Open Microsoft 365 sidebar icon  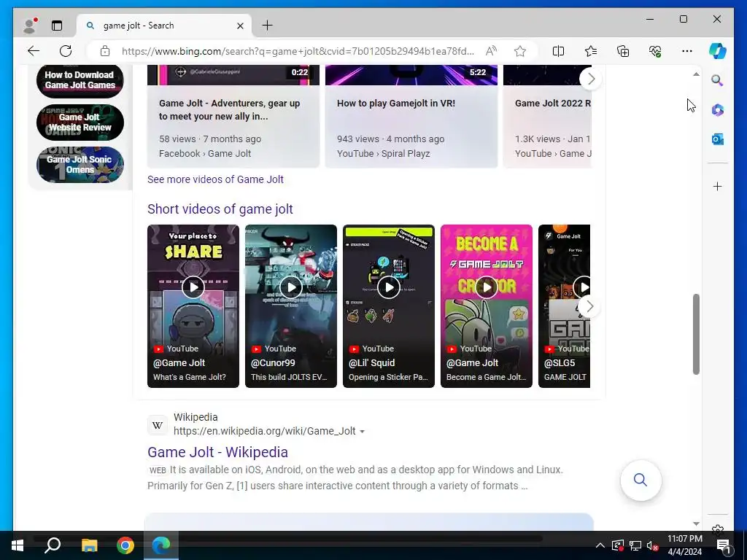pyautogui.click(x=718, y=110)
